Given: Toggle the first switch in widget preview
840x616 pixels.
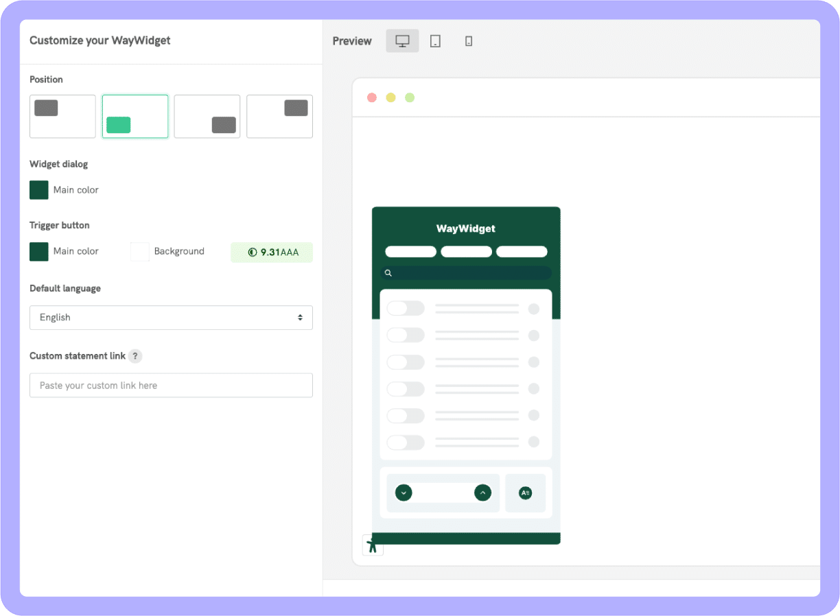Looking at the screenshot, I should pyautogui.click(x=406, y=309).
